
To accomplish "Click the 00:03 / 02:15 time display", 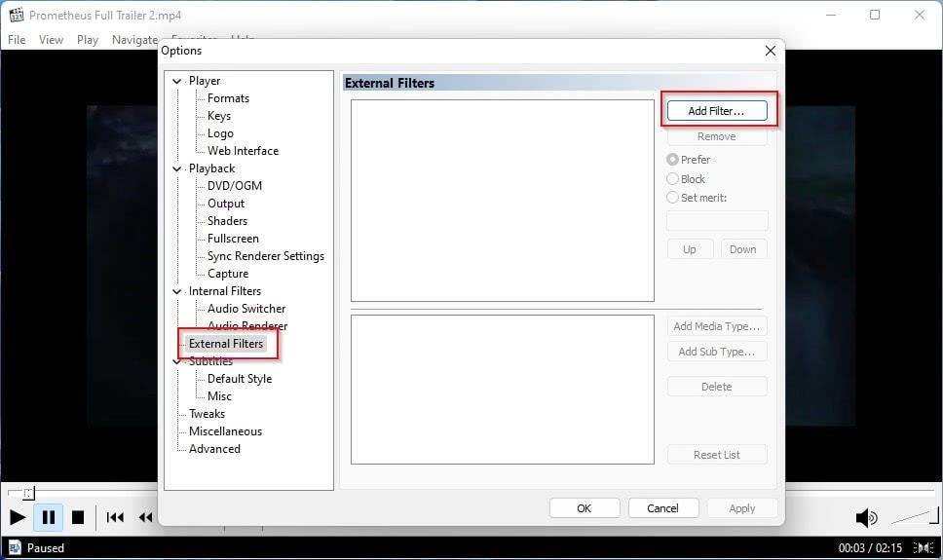I will click(x=870, y=547).
